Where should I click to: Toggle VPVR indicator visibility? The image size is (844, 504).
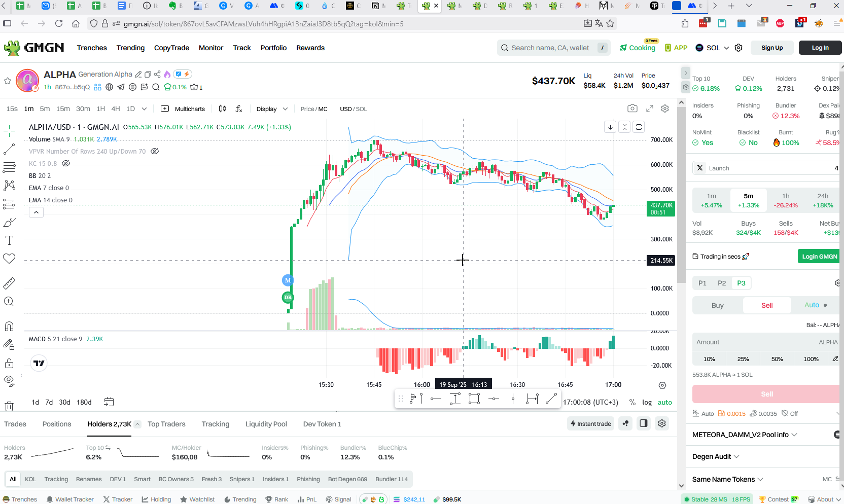pyautogui.click(x=155, y=151)
